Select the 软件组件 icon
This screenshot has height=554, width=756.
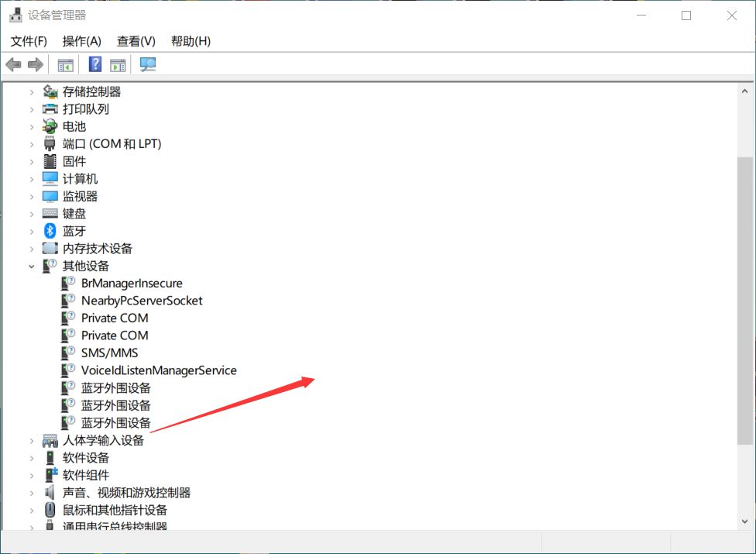click(51, 475)
